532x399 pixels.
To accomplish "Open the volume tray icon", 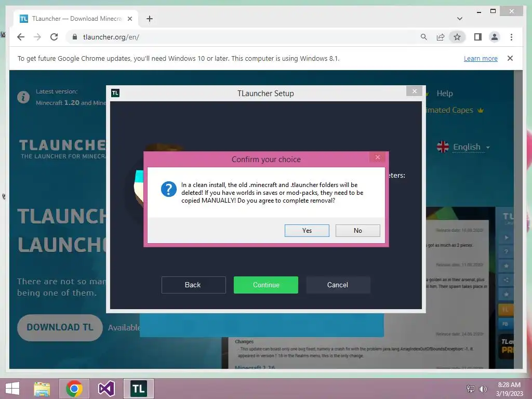I will (x=483, y=389).
